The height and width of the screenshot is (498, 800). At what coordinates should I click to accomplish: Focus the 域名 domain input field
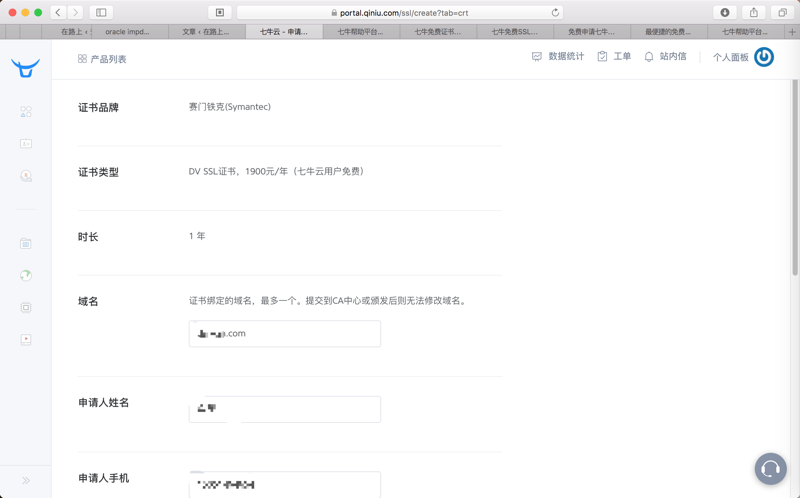point(285,334)
